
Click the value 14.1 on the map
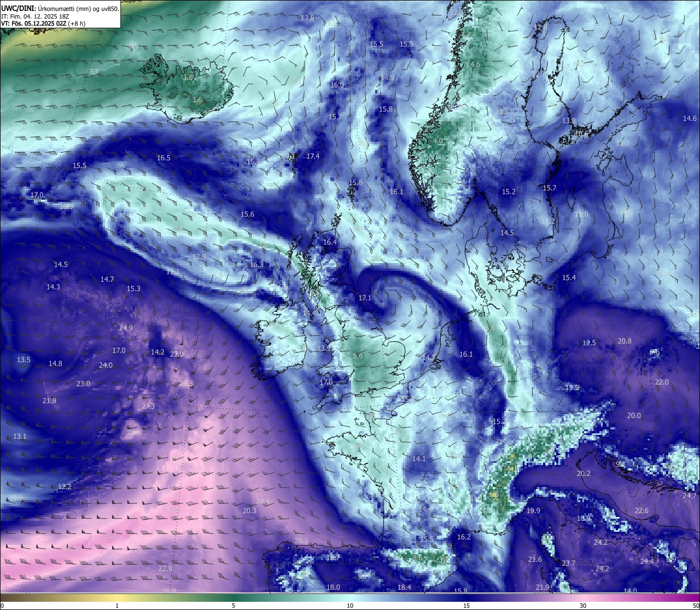coord(419,459)
